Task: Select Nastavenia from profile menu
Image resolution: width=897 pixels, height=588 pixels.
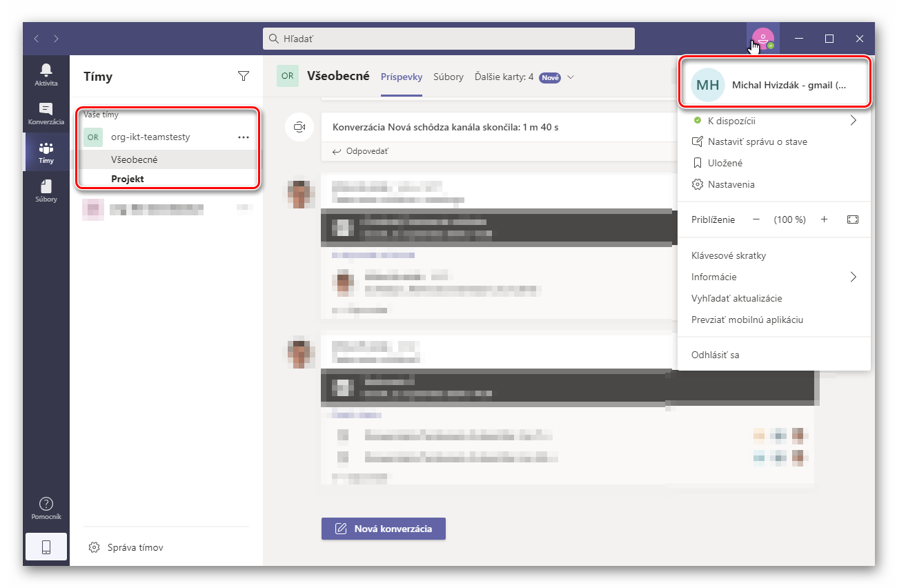Action: coord(731,184)
